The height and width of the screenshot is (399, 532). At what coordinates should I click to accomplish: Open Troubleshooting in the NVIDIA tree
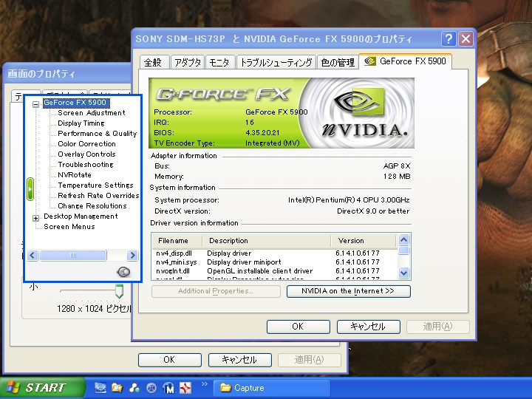(x=86, y=165)
